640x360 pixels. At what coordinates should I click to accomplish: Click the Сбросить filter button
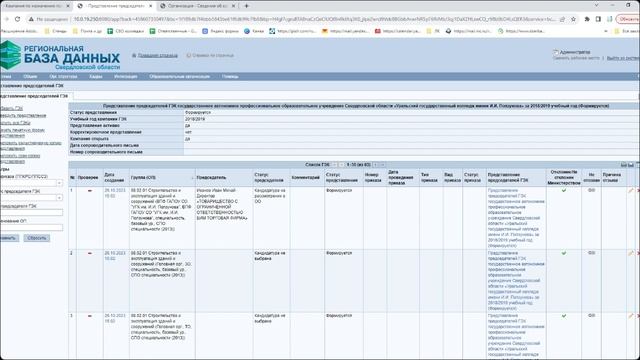click(x=37, y=238)
